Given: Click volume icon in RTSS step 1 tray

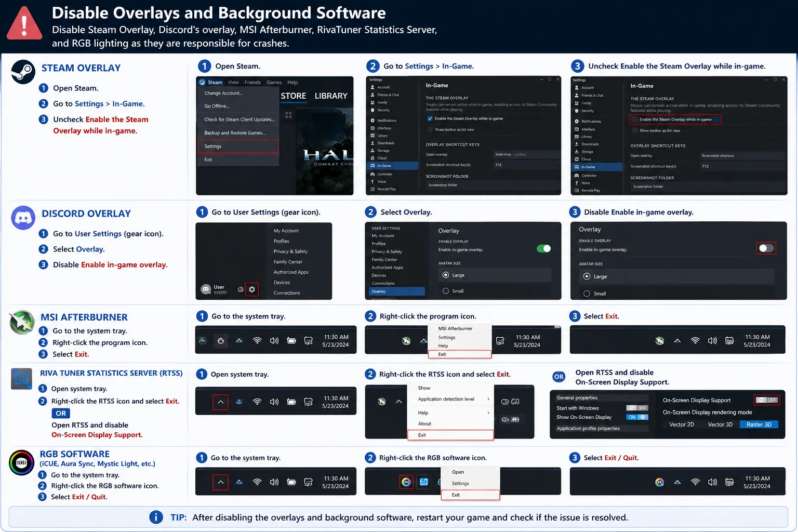Looking at the screenshot, I should pos(274,402).
